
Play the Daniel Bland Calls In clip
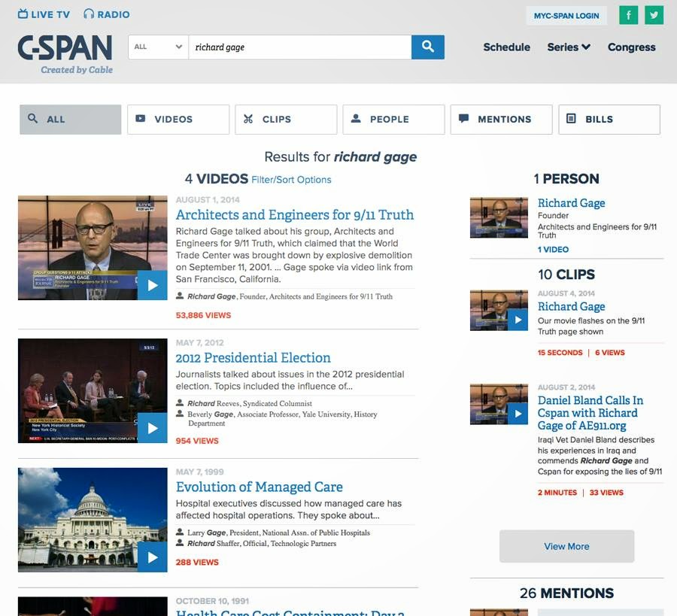[518, 414]
